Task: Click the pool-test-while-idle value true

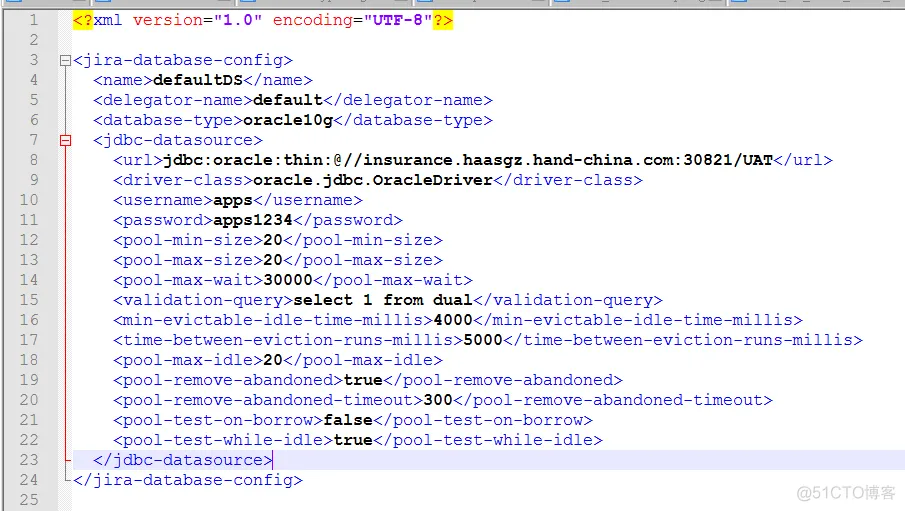Action: pos(353,440)
